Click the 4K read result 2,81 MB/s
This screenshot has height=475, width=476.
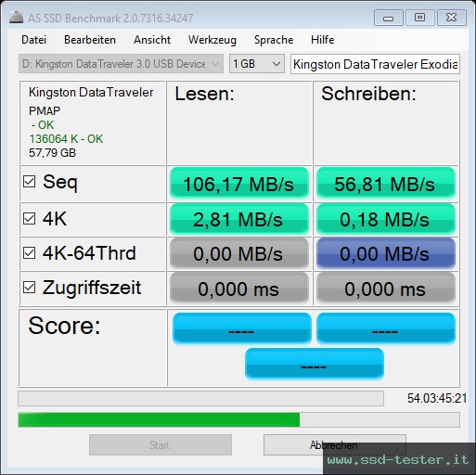click(x=239, y=219)
